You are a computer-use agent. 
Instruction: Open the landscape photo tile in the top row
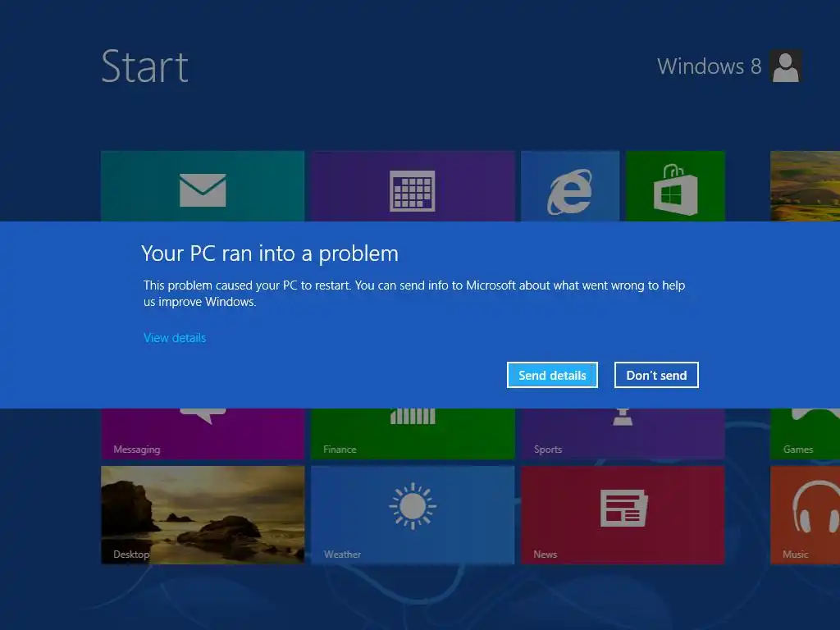coord(806,186)
